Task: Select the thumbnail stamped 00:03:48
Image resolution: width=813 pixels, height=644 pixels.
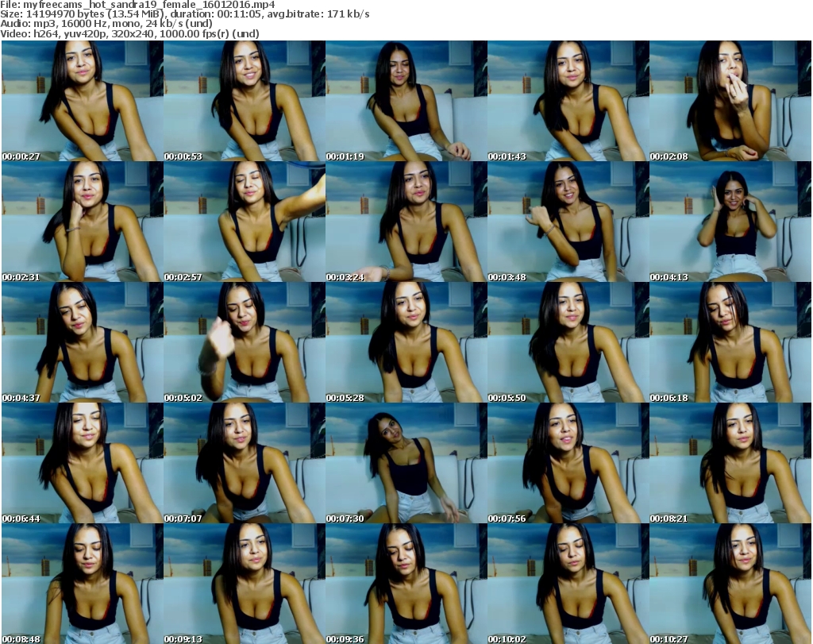Action: 568,222
